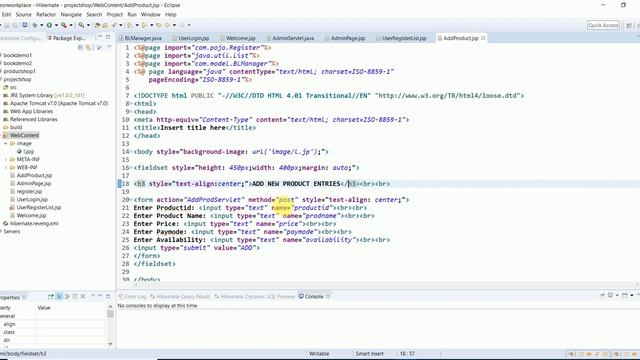Click the green Run button in toolbar
The image size is (640, 360).
pyautogui.click(x=49, y=25)
